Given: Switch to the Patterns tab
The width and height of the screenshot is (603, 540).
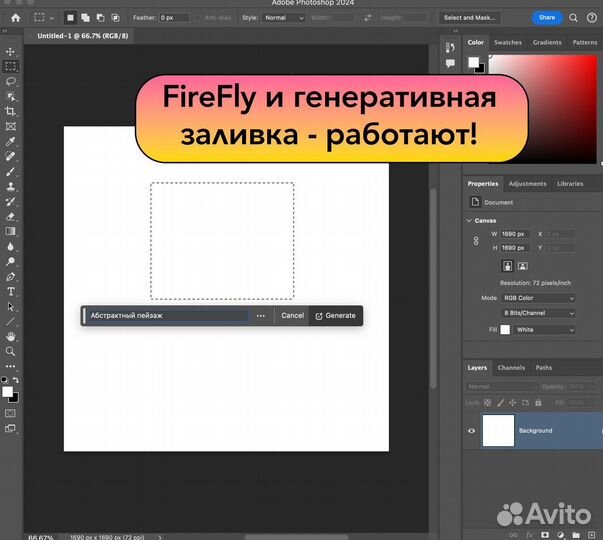Looking at the screenshot, I should point(585,42).
